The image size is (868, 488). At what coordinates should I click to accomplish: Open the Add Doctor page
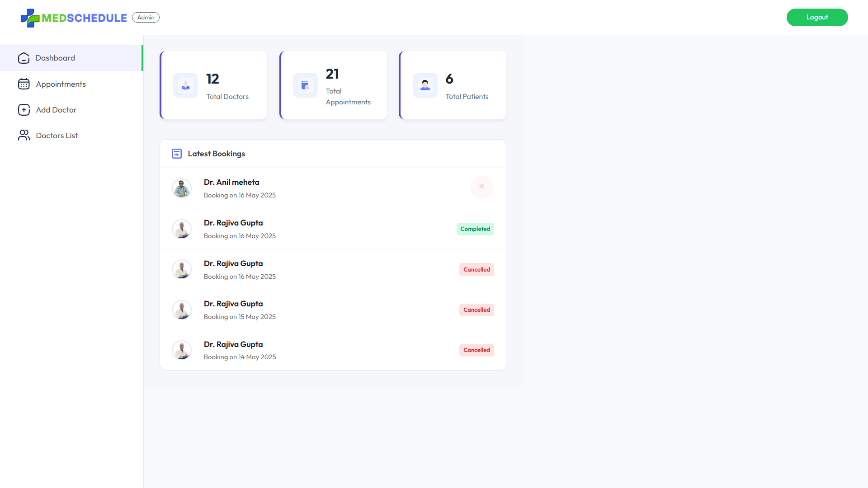tap(57, 110)
